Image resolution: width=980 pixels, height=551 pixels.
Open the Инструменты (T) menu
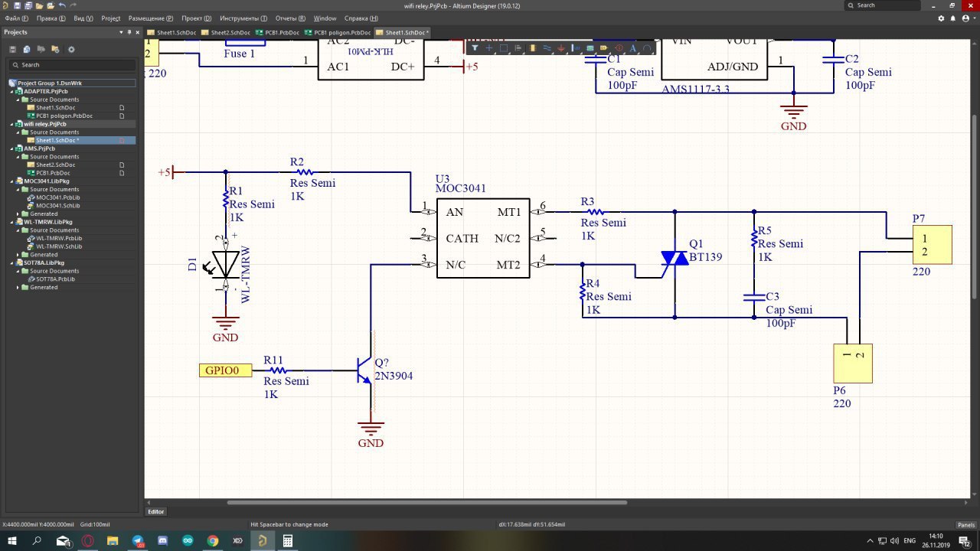243,18
